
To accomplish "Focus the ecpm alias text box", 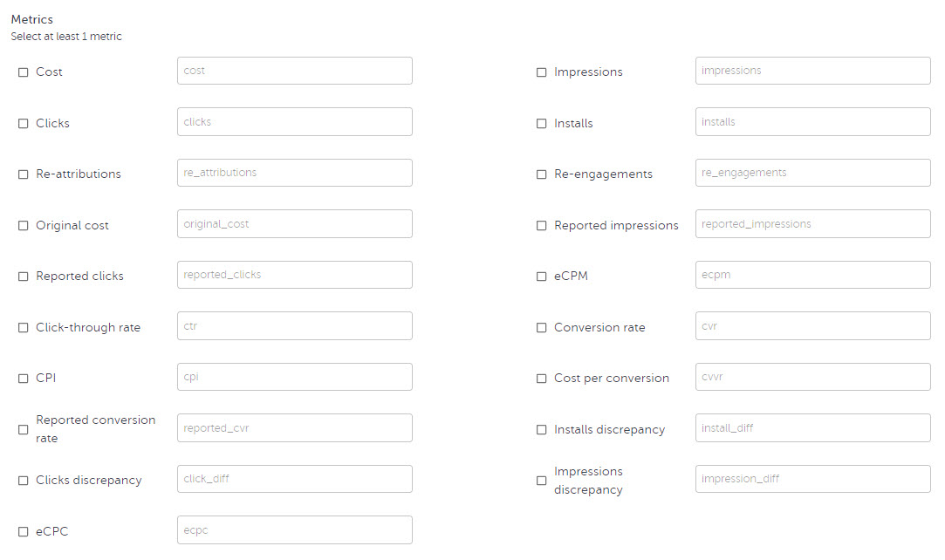I will pos(812,275).
